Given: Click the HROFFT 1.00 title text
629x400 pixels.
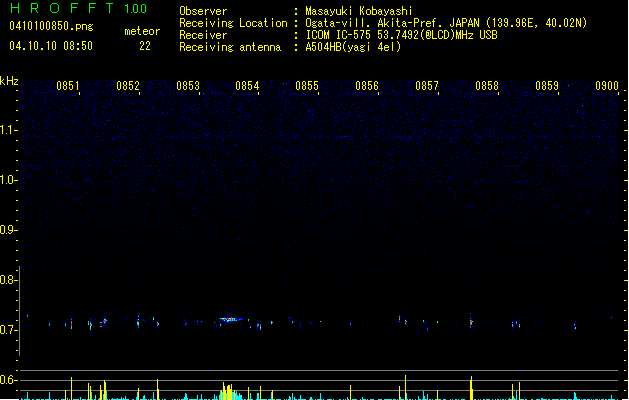Looking at the screenshot, I should 79,8.
